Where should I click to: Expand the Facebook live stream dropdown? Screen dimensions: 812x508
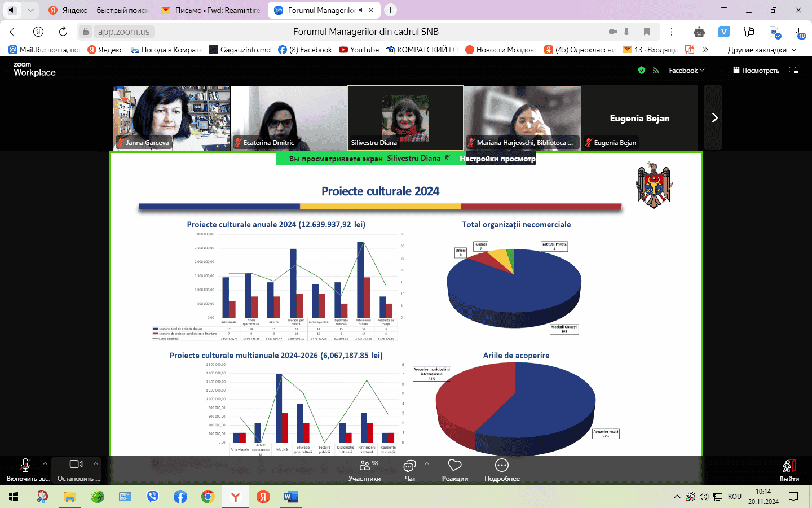point(686,71)
